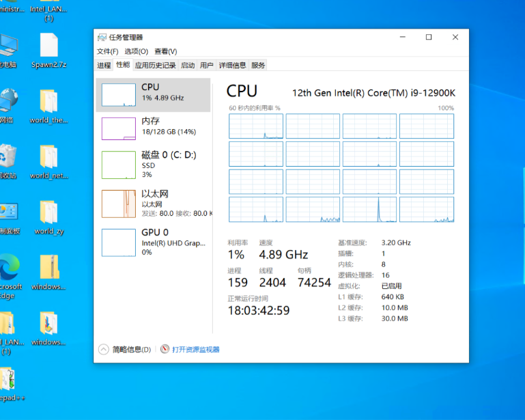Open the world_zy folder on desktop
The image size is (525, 420).
[49, 218]
